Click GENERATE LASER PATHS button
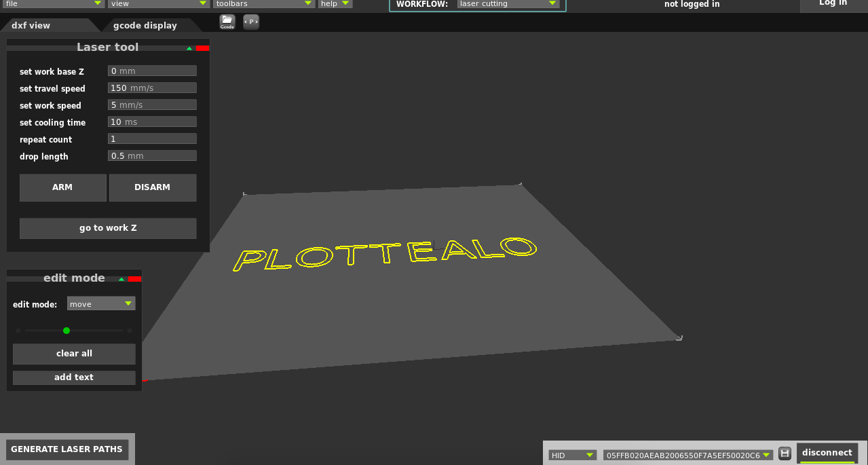The height and width of the screenshot is (465, 868). (x=67, y=449)
